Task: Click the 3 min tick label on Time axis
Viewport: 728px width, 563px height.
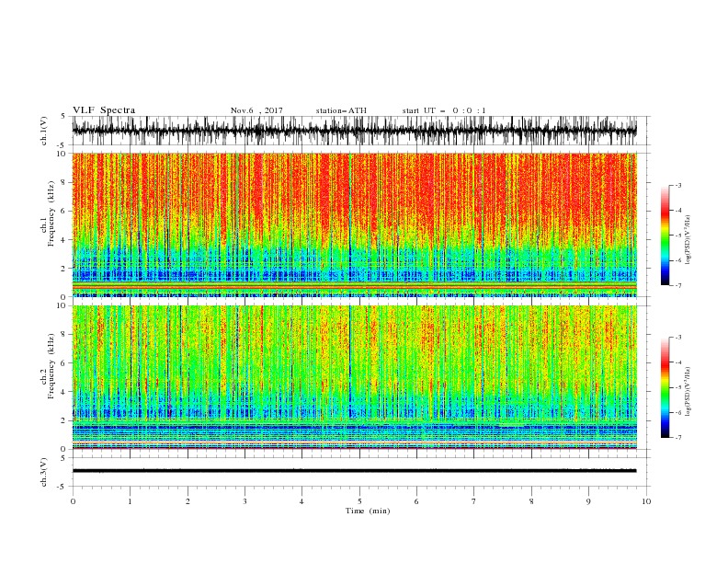Action: coord(245,501)
